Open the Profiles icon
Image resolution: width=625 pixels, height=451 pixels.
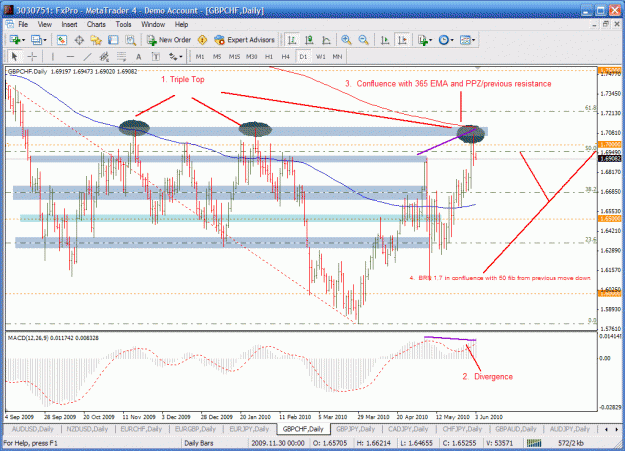coord(36,40)
